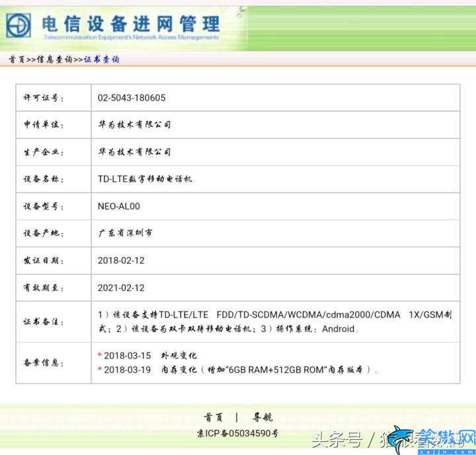Click the footer 首页 link
The image size is (476, 455).
[213, 417]
